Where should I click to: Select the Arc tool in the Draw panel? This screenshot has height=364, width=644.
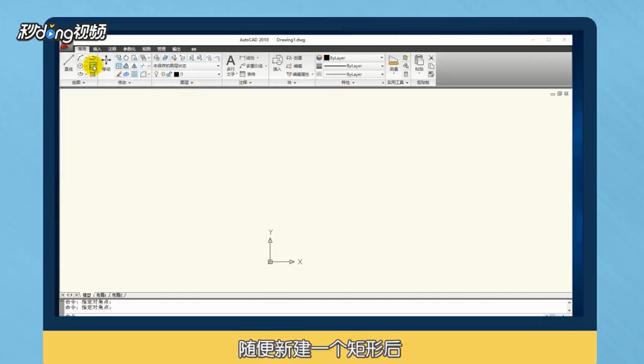pos(81,58)
